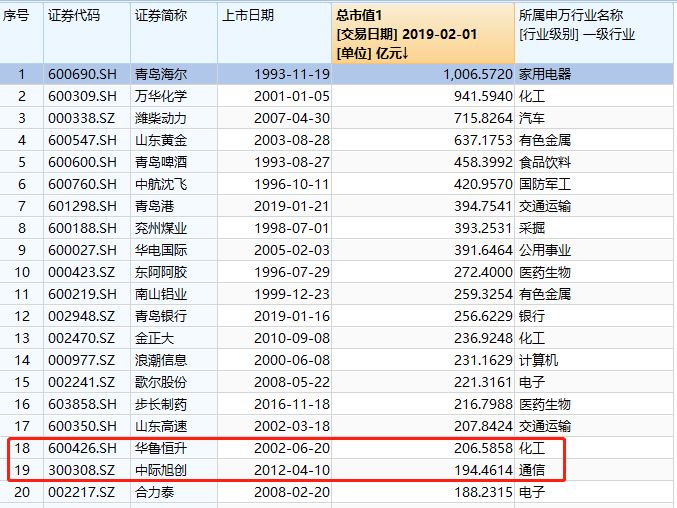This screenshot has height=508, width=677.
Task: Click the 序号 column header
Action: pos(22,34)
